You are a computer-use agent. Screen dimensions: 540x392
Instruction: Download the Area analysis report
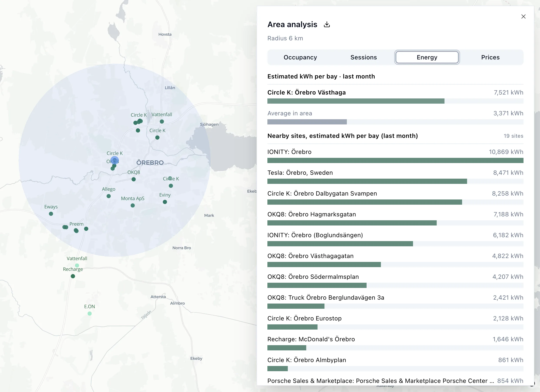coord(327,24)
